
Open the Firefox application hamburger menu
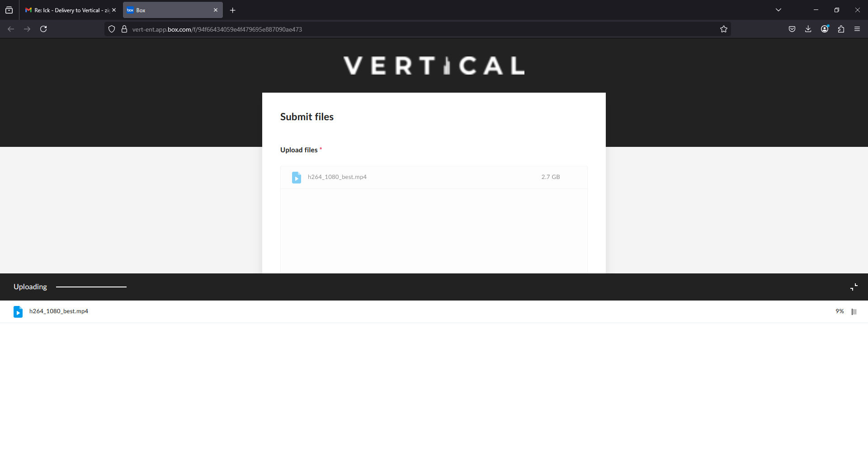[857, 29]
